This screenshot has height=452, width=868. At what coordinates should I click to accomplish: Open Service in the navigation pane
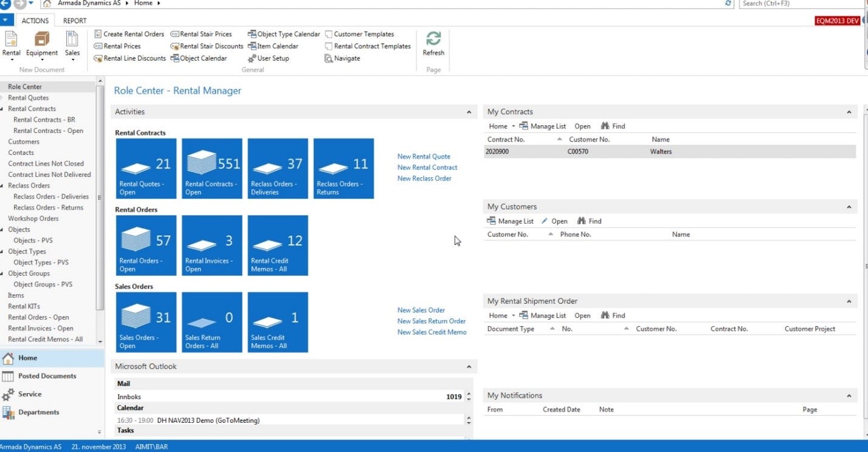tap(52, 394)
